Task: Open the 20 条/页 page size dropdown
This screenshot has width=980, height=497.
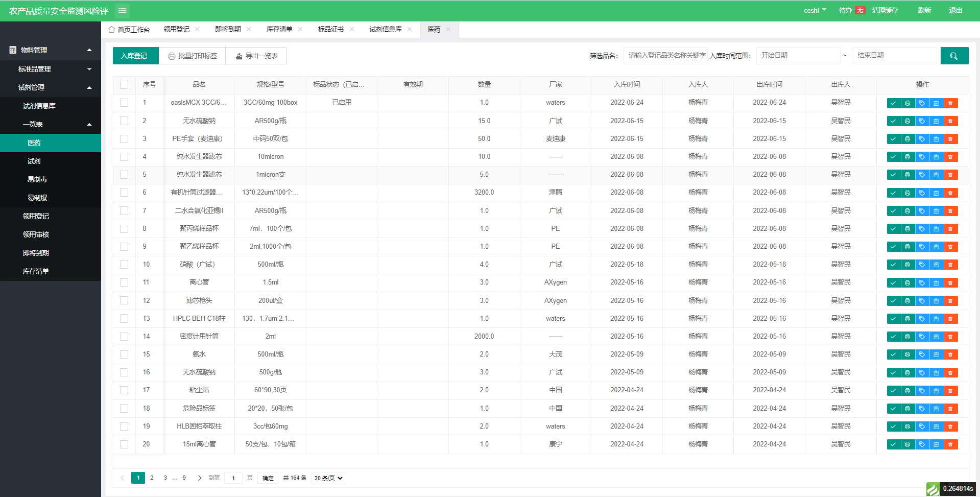Action: [328, 478]
